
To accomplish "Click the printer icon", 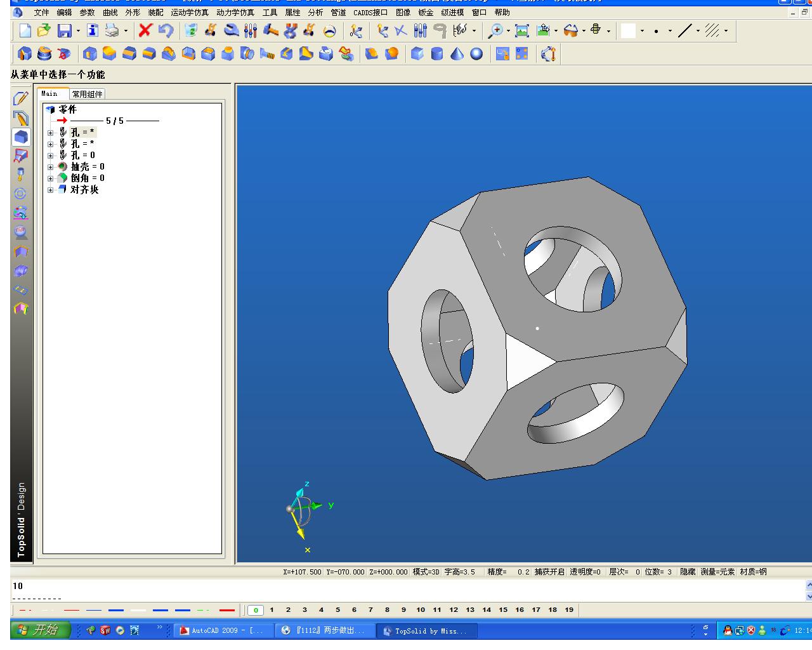I will click(x=112, y=30).
